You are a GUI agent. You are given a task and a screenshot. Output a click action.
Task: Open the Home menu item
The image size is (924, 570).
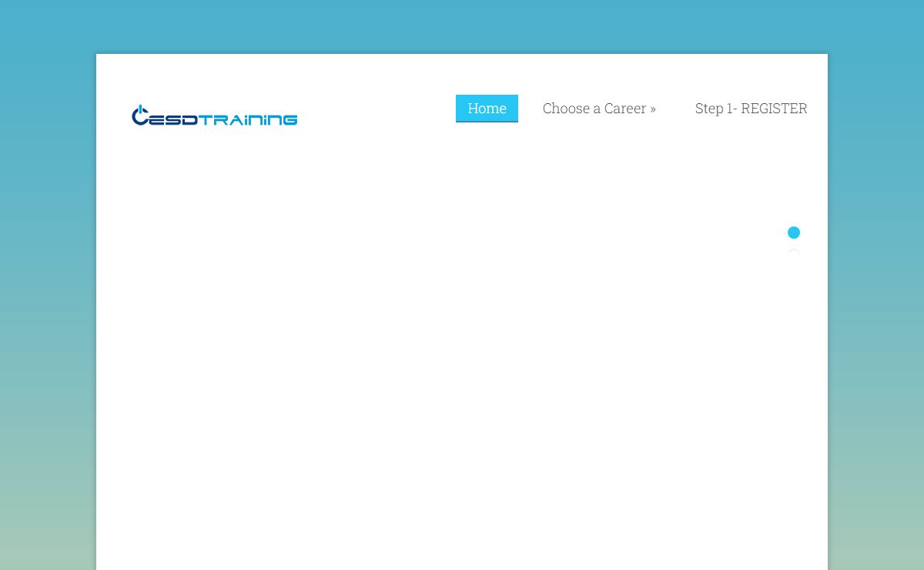487,109
